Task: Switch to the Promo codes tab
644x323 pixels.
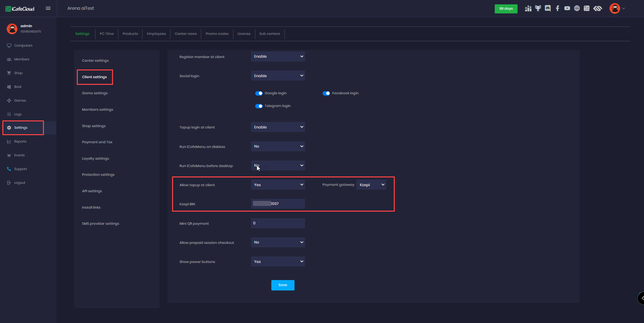Action: [217, 34]
